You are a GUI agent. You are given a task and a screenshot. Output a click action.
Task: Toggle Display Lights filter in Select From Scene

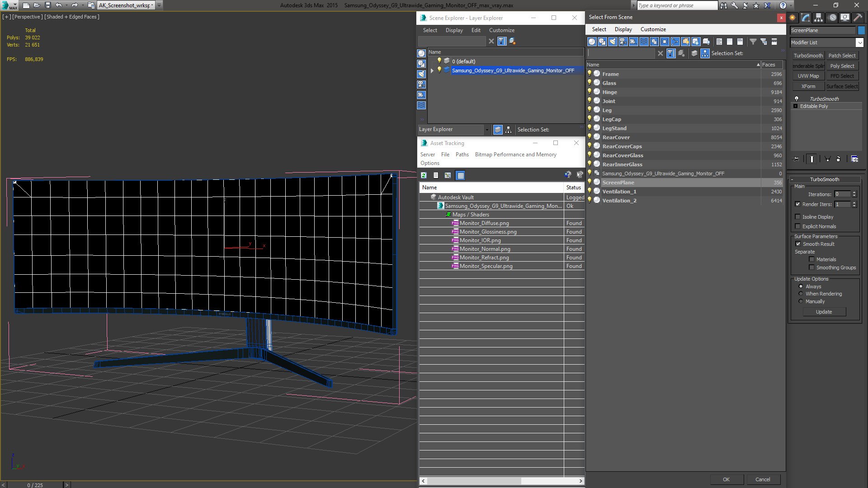(613, 42)
